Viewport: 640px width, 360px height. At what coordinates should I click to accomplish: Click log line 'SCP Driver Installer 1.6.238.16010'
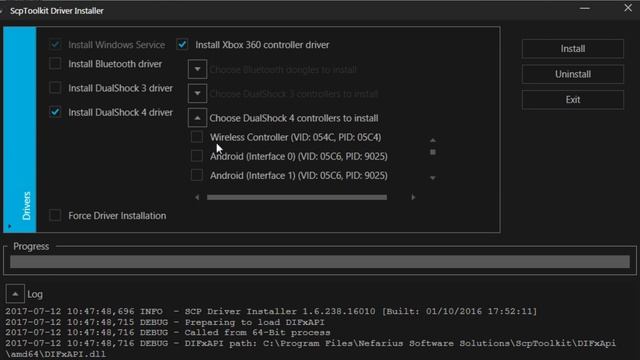(x=280, y=311)
